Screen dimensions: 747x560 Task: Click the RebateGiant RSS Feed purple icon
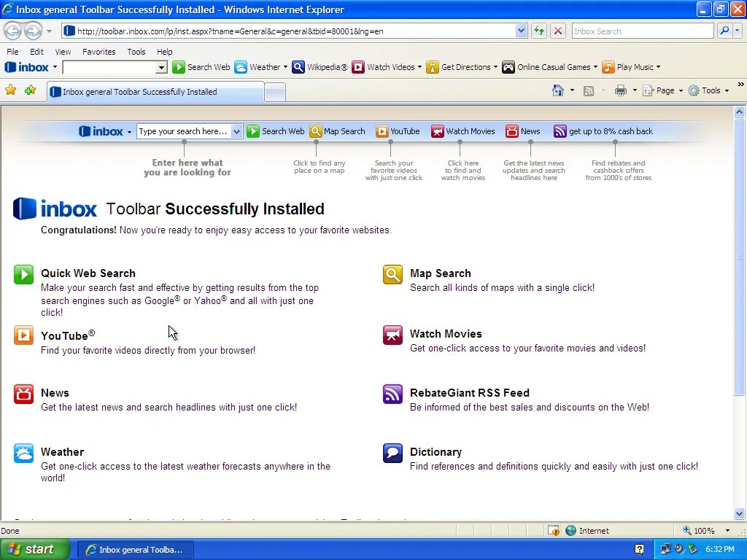[x=392, y=394]
